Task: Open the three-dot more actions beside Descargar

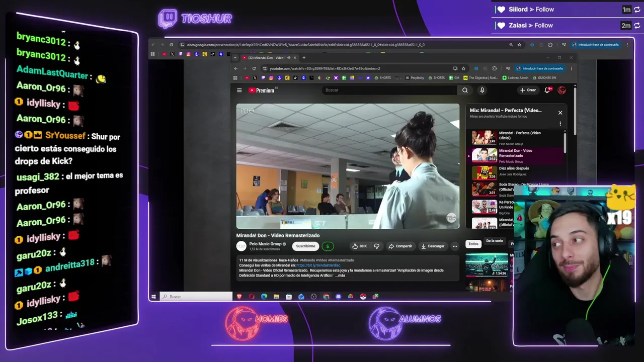Action: 455,246
